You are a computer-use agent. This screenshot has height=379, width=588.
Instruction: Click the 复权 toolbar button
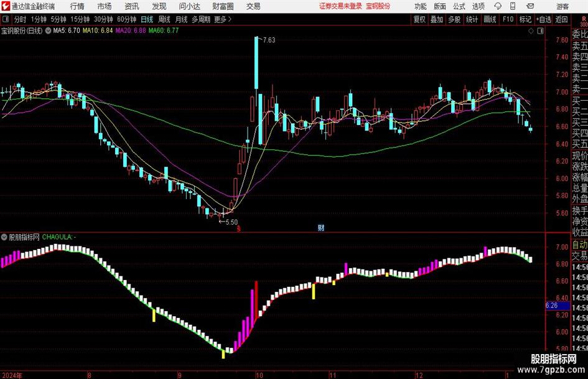(419, 19)
